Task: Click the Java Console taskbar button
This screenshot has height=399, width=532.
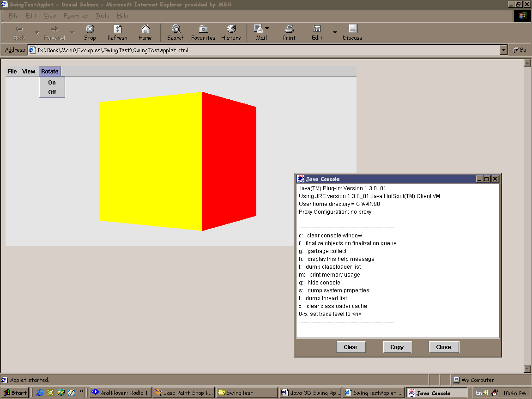Action: [x=437, y=393]
